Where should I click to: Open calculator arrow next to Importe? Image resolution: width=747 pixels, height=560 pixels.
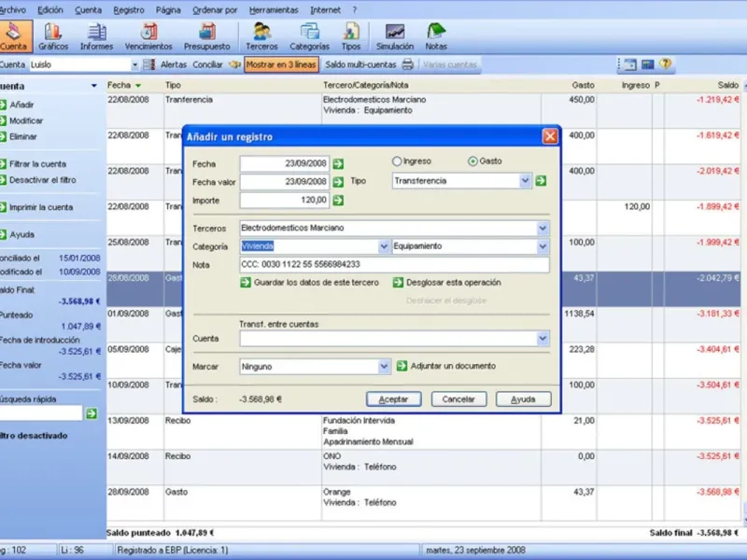(x=338, y=201)
